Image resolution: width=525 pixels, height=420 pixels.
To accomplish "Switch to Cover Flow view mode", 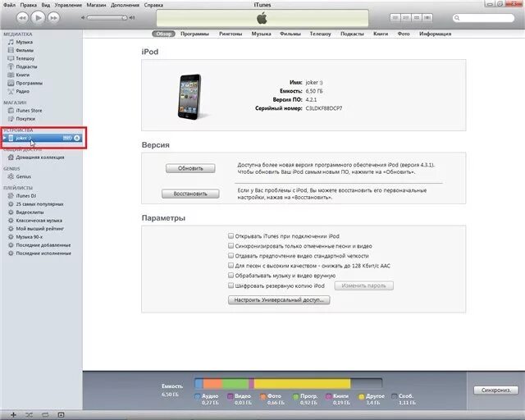I will [427, 17].
